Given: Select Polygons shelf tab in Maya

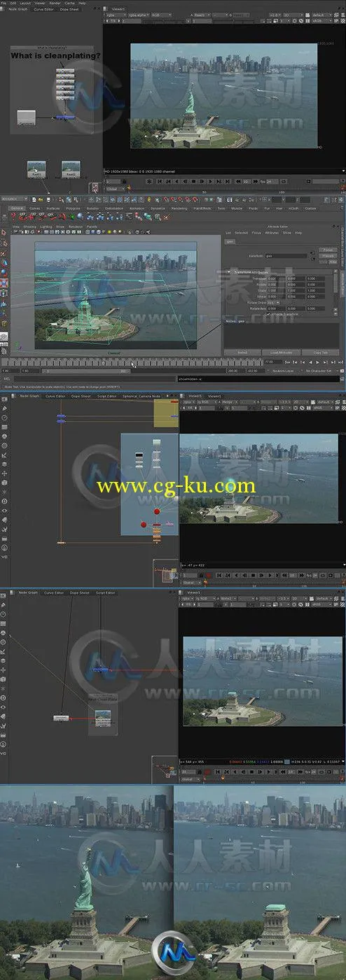Looking at the screenshot, I should tap(73, 208).
